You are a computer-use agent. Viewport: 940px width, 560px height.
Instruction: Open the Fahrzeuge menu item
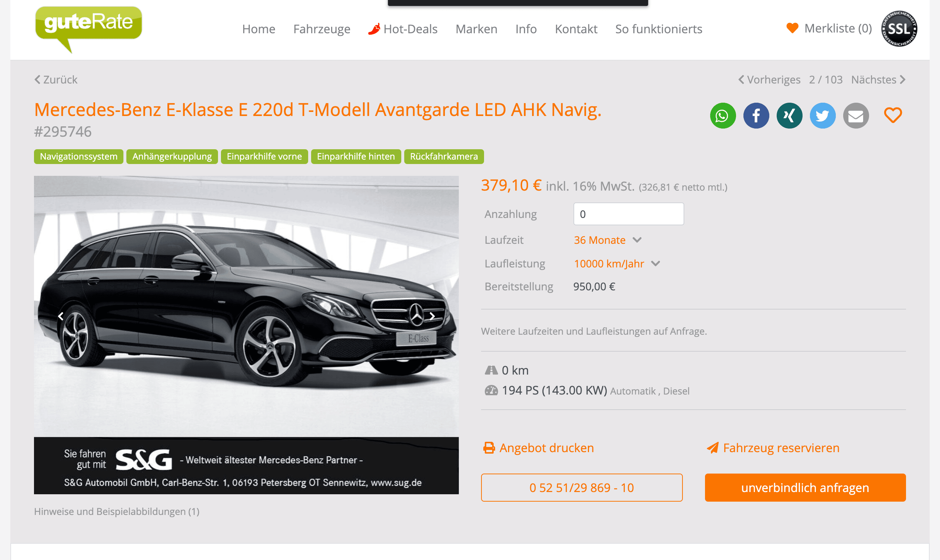[322, 29]
